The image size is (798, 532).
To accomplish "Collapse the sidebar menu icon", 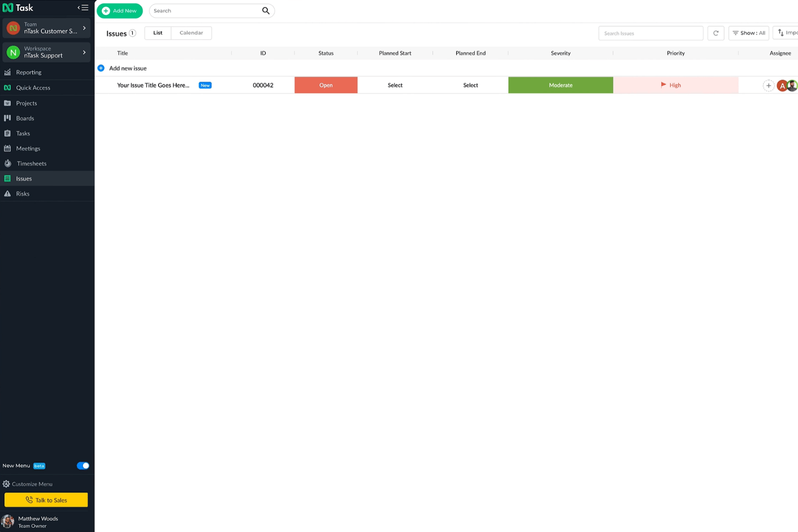I will click(83, 8).
